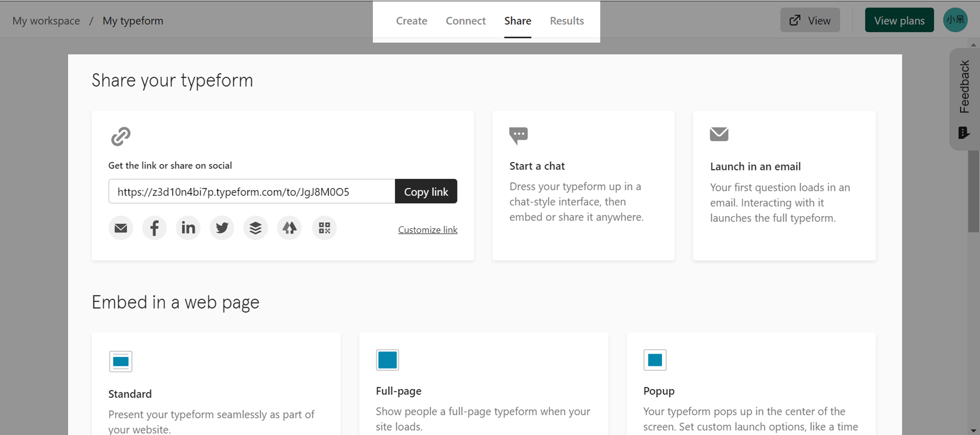Switch to the Create tab
This screenshot has width=980, height=435.
(412, 21)
